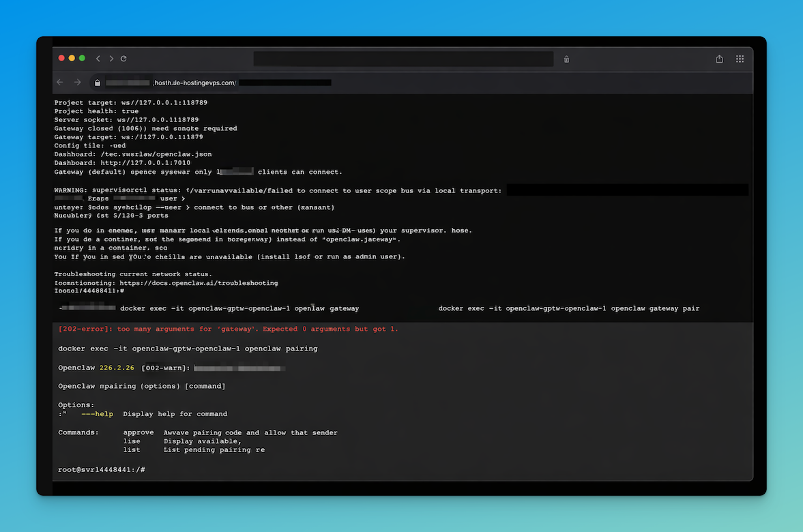Click the root@svr14448441 prompt line
This screenshot has height=532, width=803.
click(x=100, y=469)
